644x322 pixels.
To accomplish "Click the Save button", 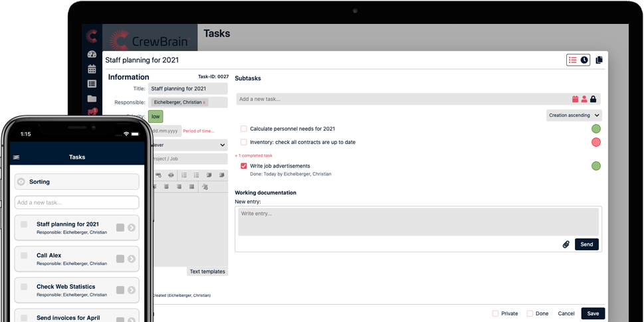I will tap(593, 313).
